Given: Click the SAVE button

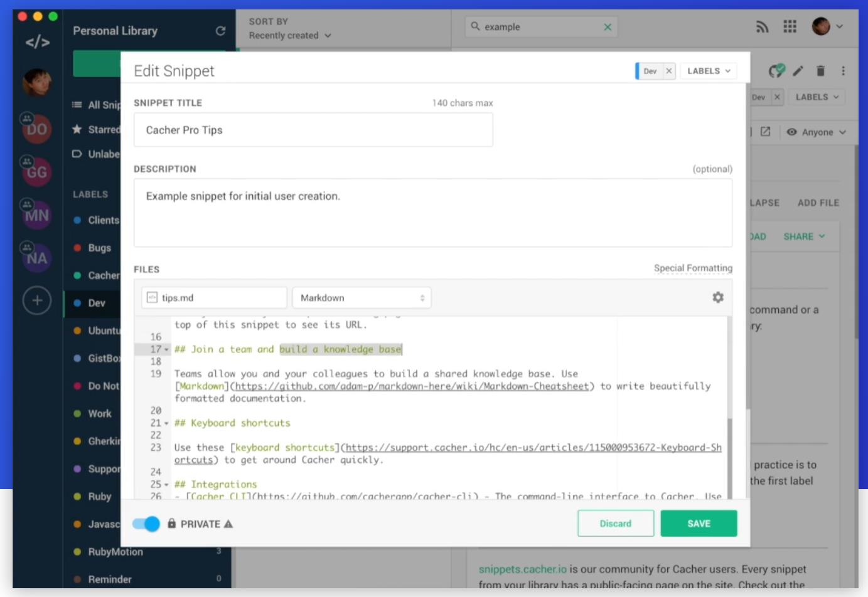Looking at the screenshot, I should 699,524.
